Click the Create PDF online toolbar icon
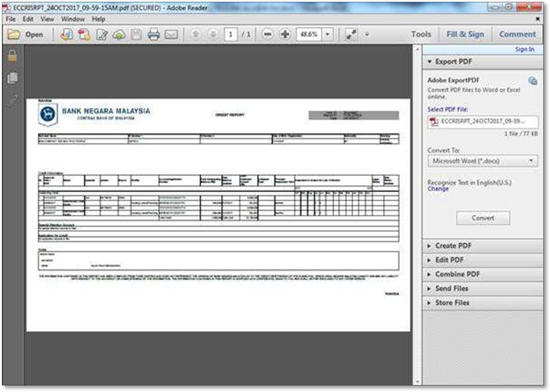This screenshot has width=550, height=392. (x=67, y=34)
